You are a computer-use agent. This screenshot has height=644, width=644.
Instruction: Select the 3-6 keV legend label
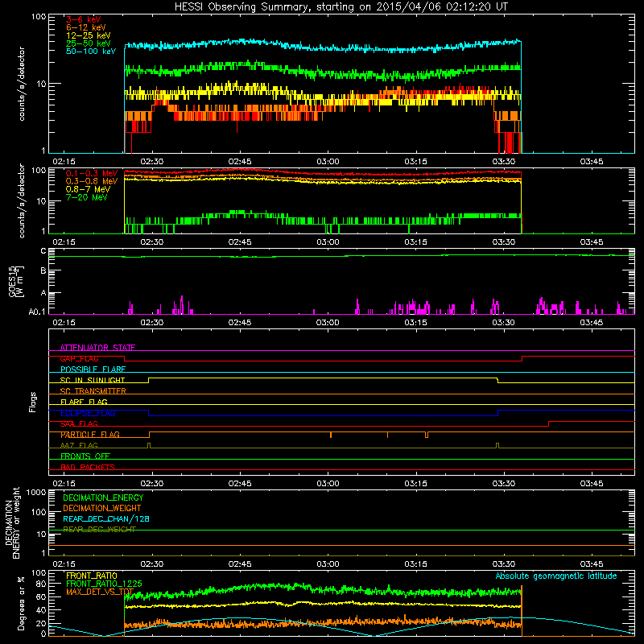tap(84, 19)
